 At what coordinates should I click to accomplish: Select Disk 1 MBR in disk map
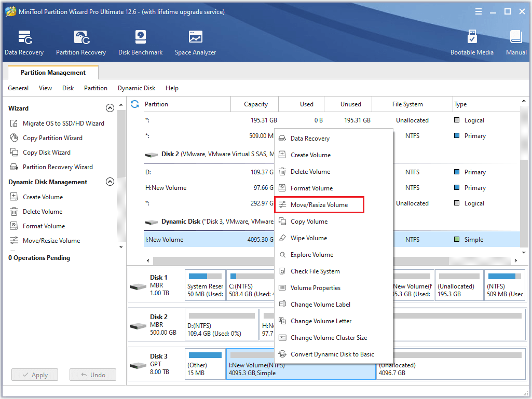coord(156,285)
